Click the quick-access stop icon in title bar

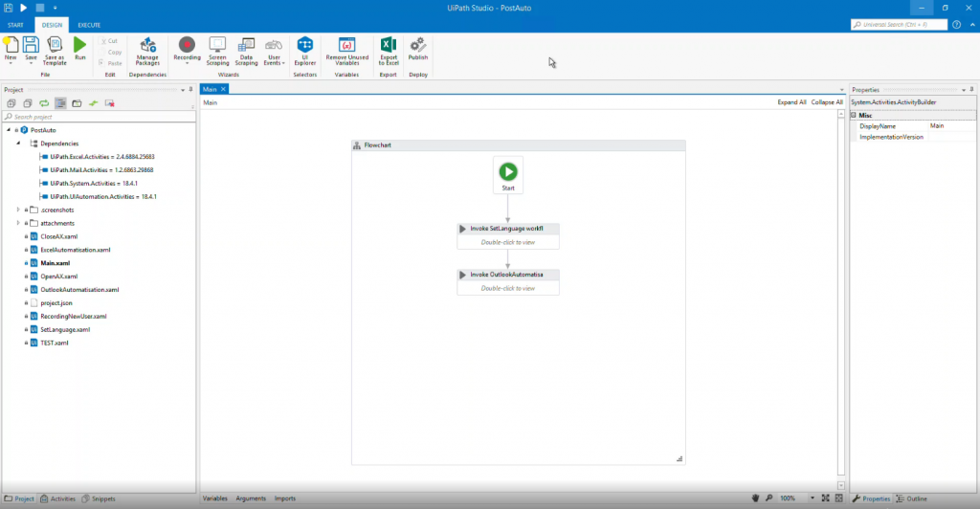tap(39, 8)
